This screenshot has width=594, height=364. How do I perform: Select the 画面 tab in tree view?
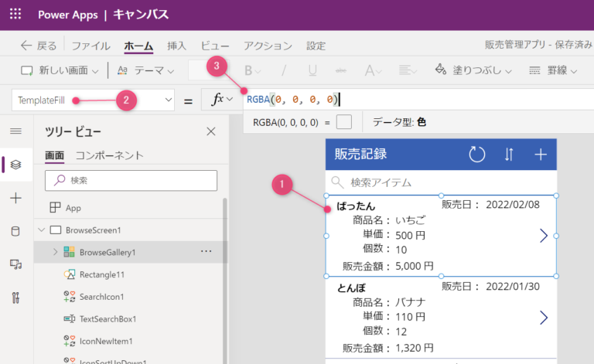55,155
